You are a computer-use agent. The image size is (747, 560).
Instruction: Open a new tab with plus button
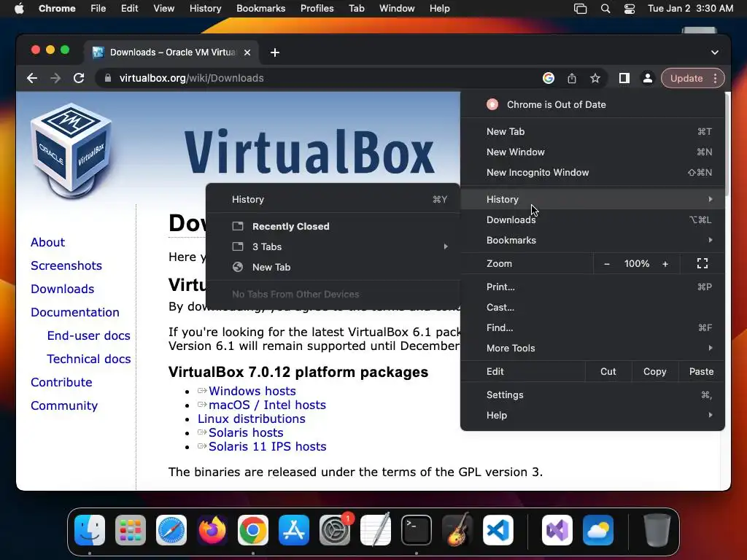pyautogui.click(x=275, y=52)
